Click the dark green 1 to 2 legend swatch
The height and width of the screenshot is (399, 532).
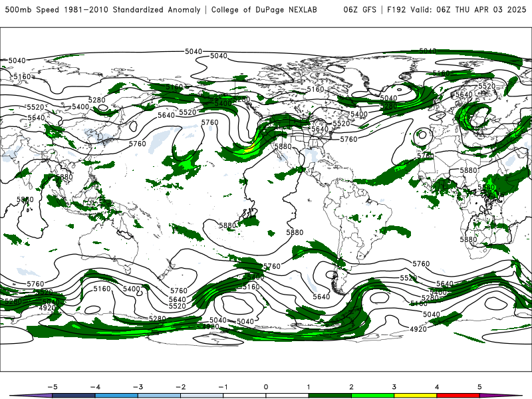pos(330,396)
